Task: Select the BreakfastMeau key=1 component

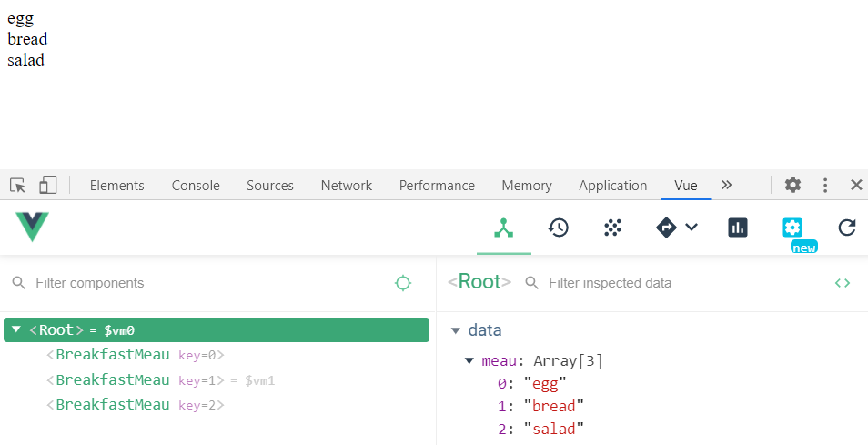Action: (x=113, y=379)
